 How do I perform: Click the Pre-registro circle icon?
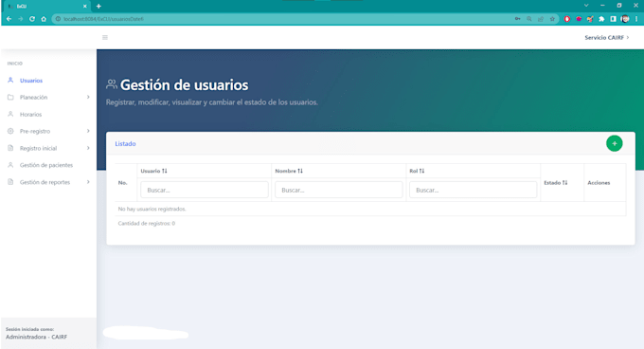(10, 131)
